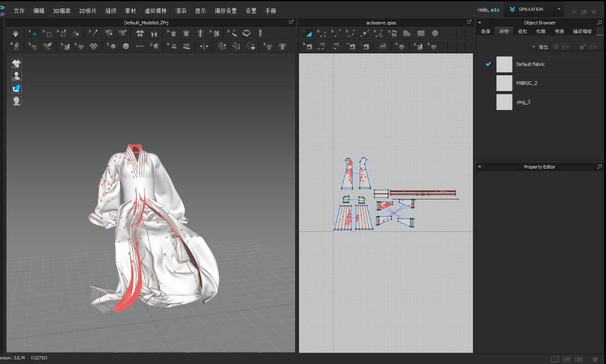Expand the arrow beside SIMULATION mode
The width and height of the screenshot is (606, 364).
click(559, 10)
